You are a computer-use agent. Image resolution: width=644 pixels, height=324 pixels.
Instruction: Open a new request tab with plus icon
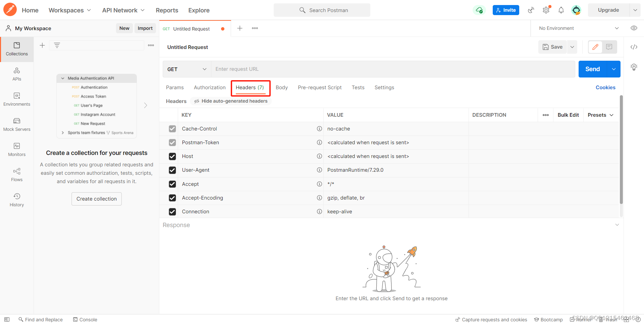240,28
